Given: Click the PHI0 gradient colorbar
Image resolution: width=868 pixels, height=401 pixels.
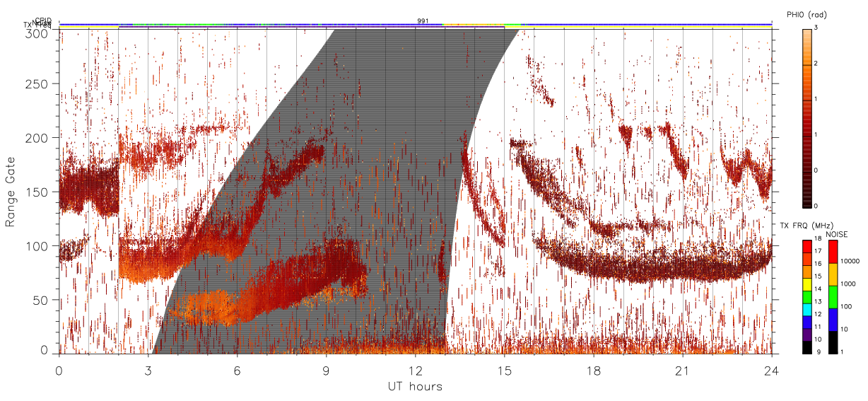Looking at the screenshot, I should pos(807,117).
